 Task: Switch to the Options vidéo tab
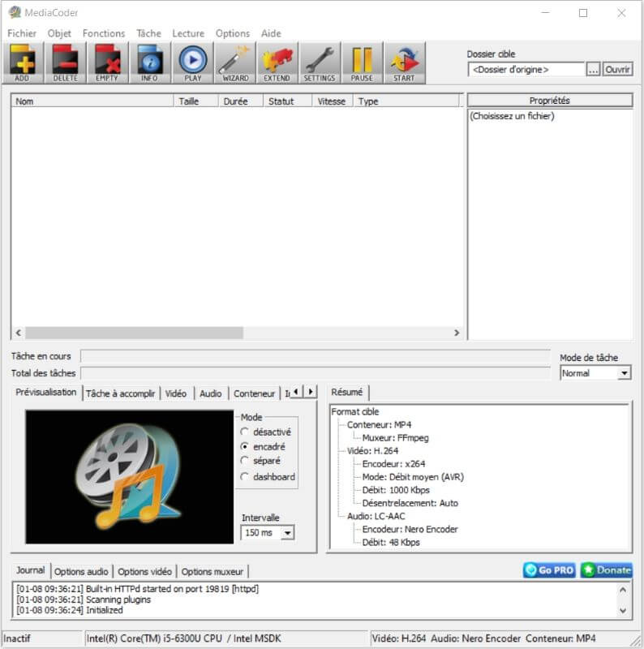[145, 572]
